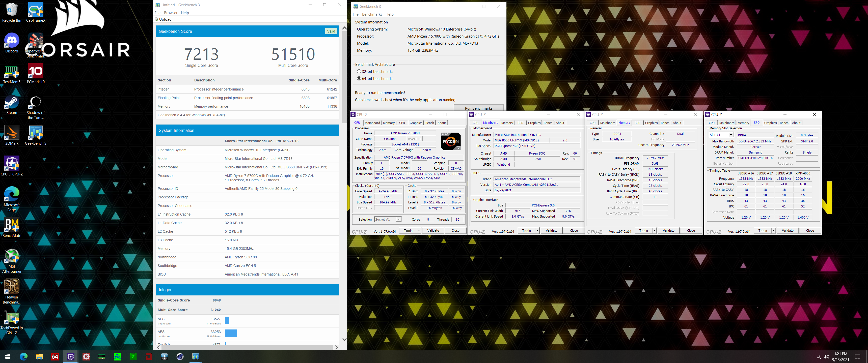Open PCMark 10 desktop shortcut
Screen dimensions: 868x363
36,74
